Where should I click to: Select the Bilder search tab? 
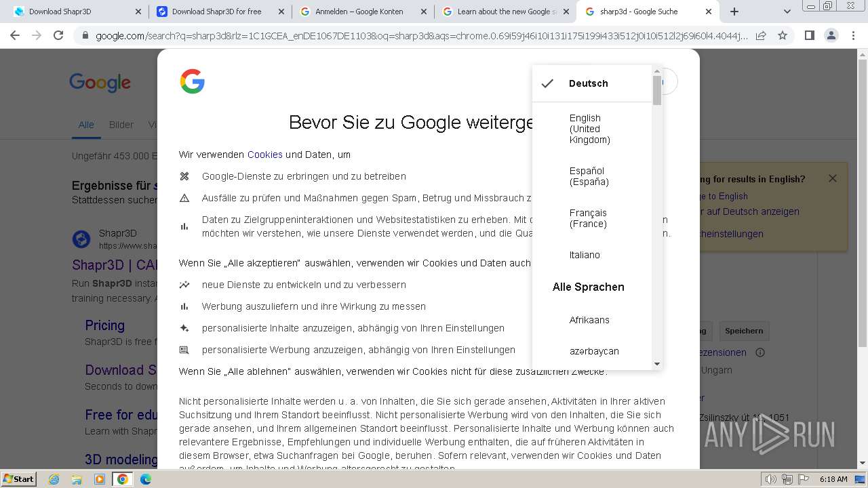121,125
